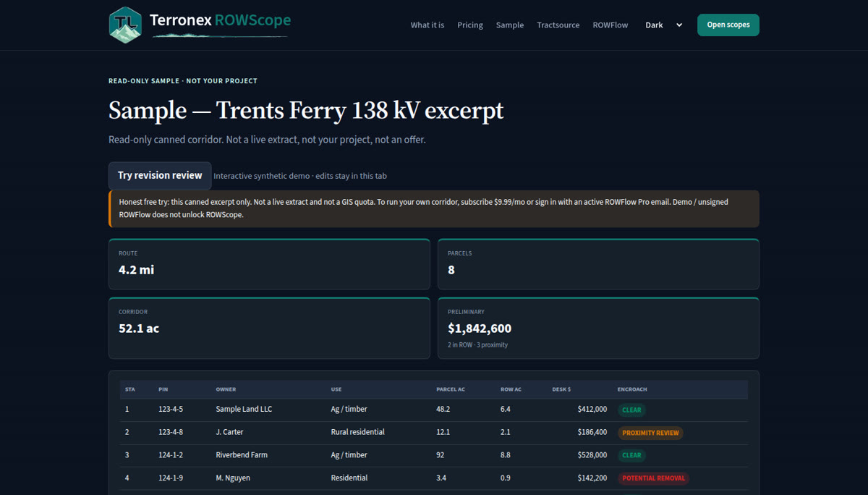Click the Terronex TL mountain logo icon

(x=125, y=25)
